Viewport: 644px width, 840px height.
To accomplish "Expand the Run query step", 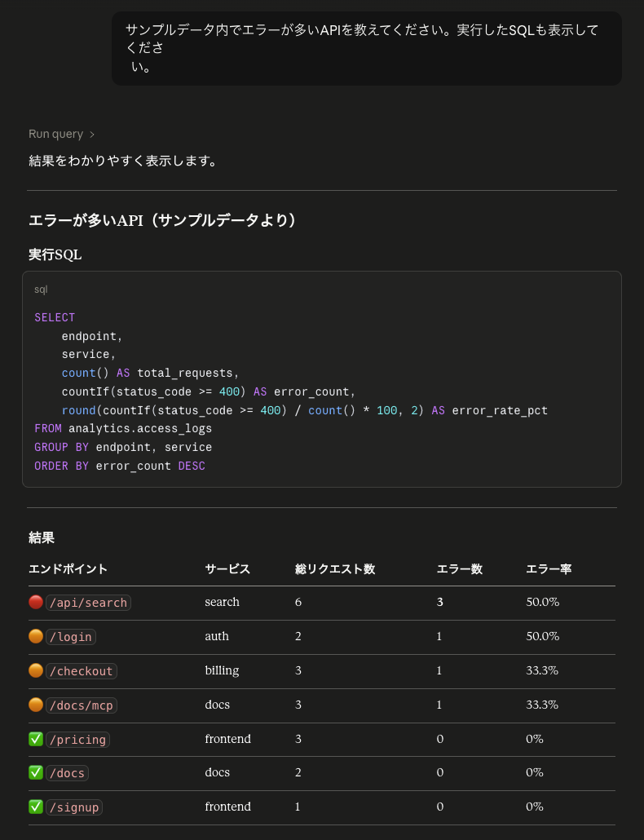I will click(x=61, y=134).
